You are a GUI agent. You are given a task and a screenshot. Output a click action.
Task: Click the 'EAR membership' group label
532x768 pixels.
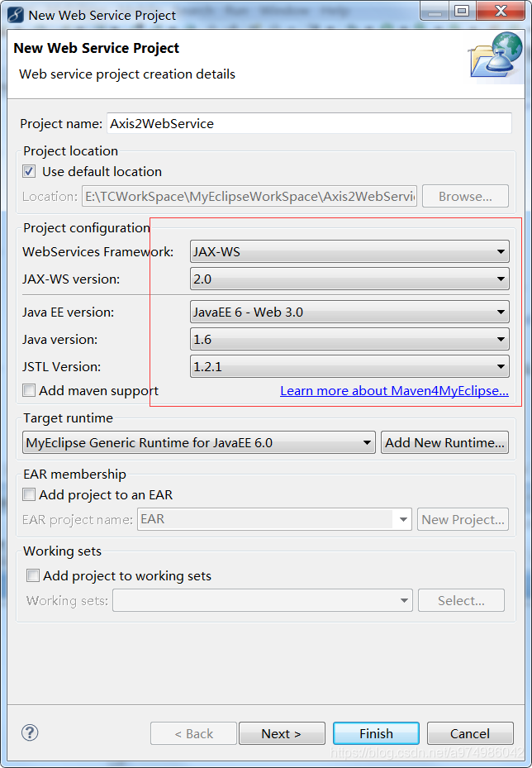tap(74, 475)
